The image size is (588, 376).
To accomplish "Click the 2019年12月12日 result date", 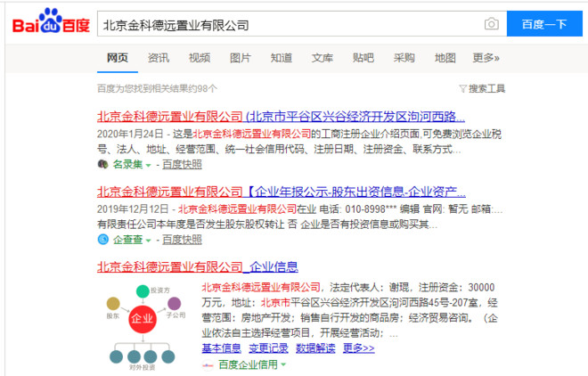I will click(x=133, y=208).
